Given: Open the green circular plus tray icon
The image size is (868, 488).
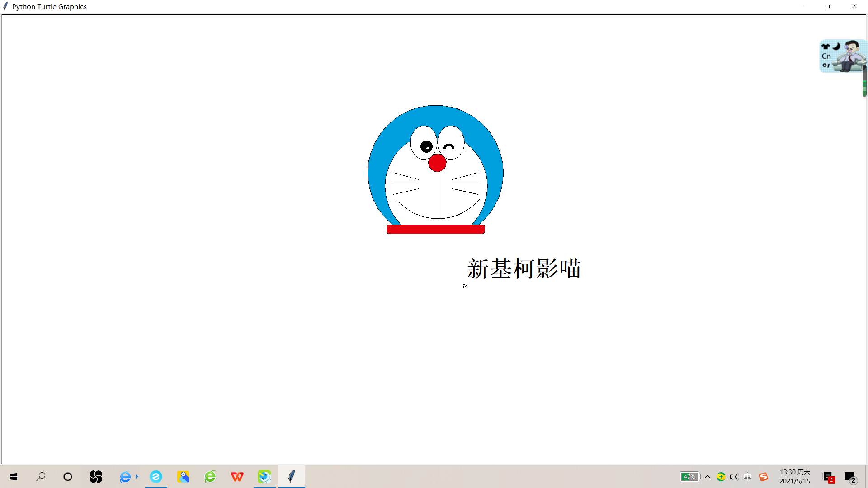Looking at the screenshot, I should point(721,477).
